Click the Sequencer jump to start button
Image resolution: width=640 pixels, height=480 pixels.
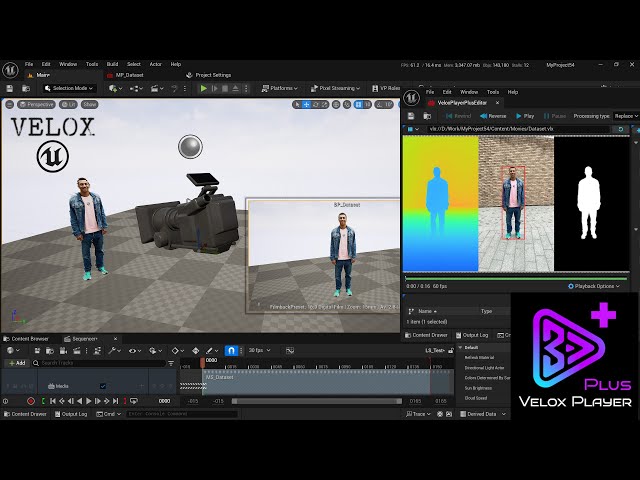53,401
